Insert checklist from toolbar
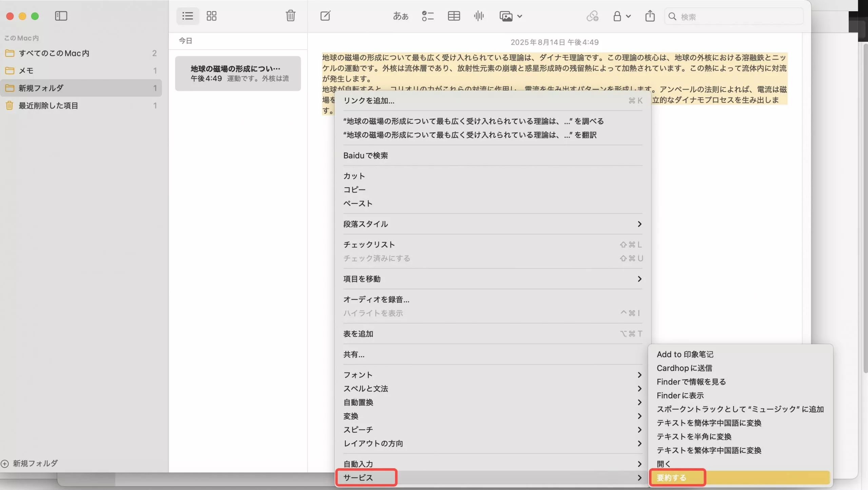 (x=428, y=16)
